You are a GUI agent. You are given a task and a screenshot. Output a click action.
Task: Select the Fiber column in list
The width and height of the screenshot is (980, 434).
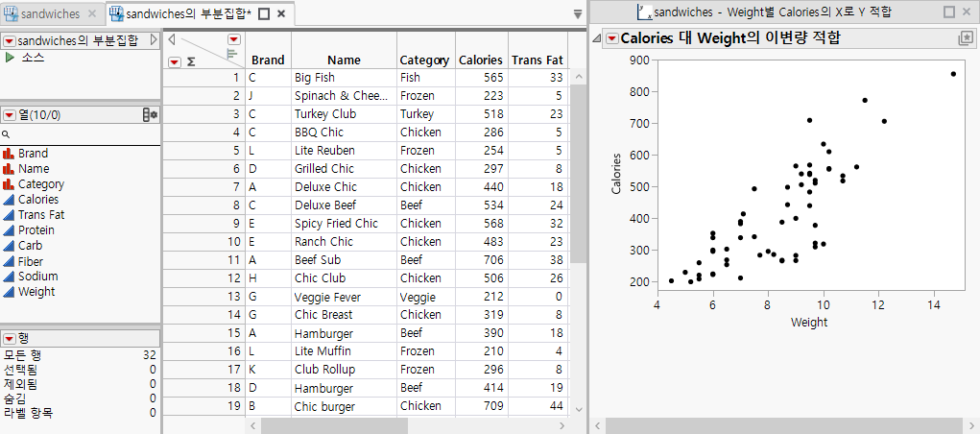pos(31,261)
